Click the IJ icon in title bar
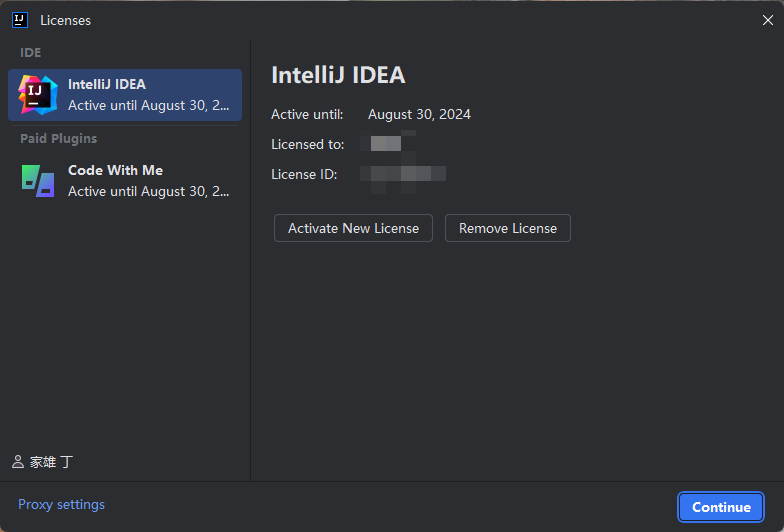Screen dimensions: 784x532 pos(20,20)
